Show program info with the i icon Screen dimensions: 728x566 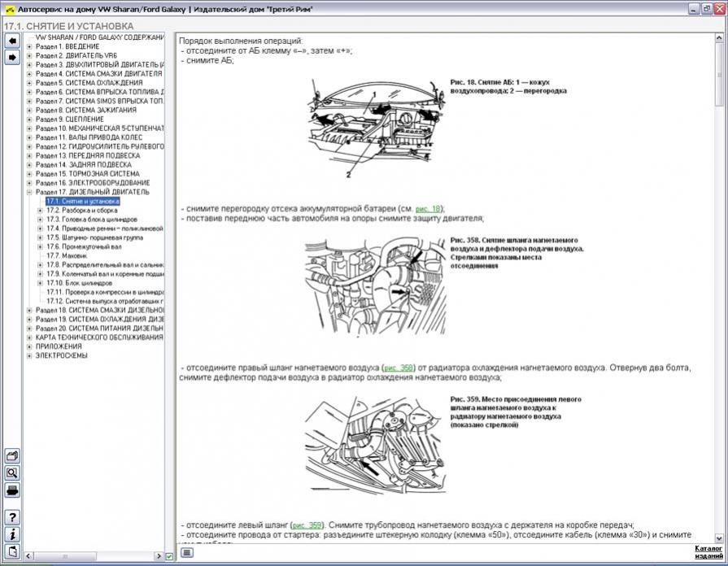pos(12,534)
